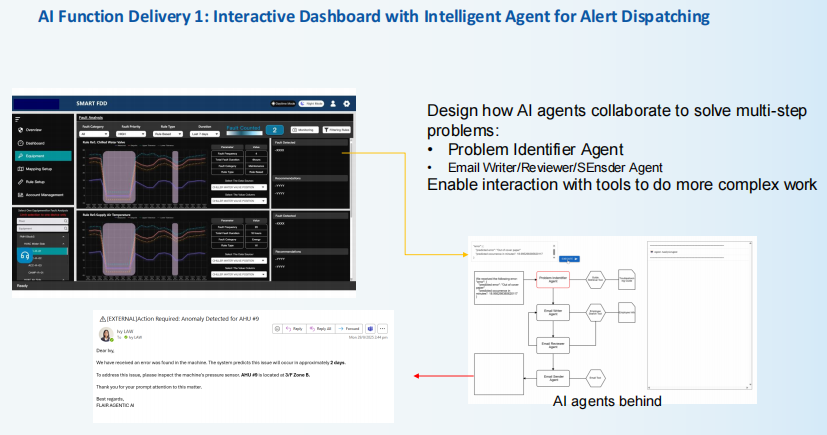Expand the Rule Type dropdown
This screenshot has height=435, width=827.
[166, 131]
